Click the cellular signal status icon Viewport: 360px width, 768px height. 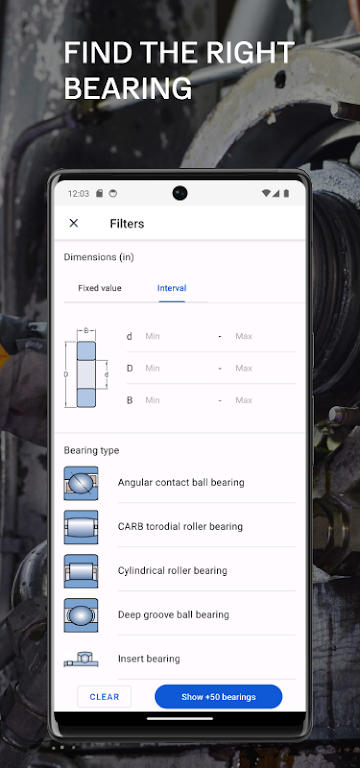(276, 193)
